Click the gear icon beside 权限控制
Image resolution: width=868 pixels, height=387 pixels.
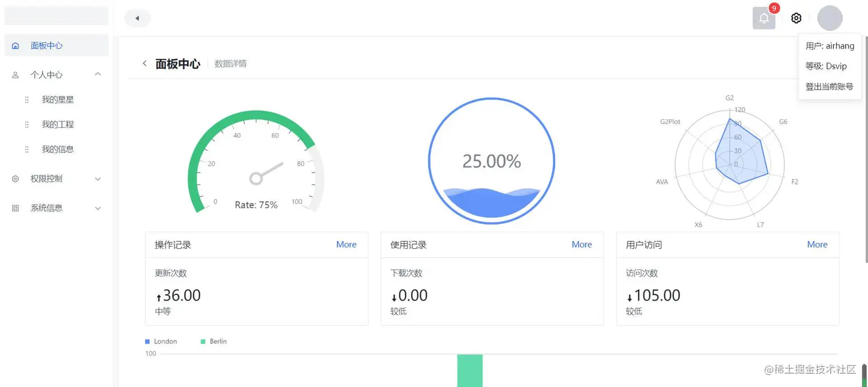[15, 179]
